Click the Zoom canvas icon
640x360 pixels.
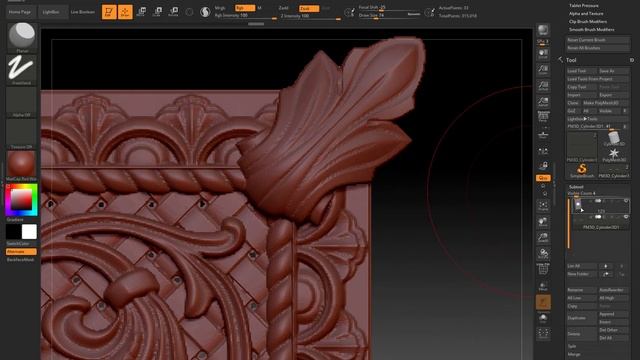[x=543, y=70]
